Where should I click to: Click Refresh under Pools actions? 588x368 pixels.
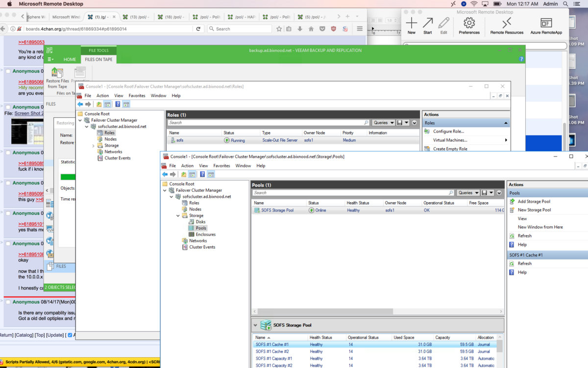pyautogui.click(x=524, y=236)
